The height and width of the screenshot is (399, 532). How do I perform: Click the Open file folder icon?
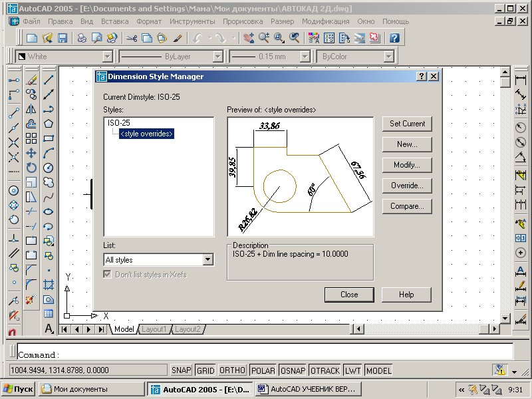click(47, 38)
